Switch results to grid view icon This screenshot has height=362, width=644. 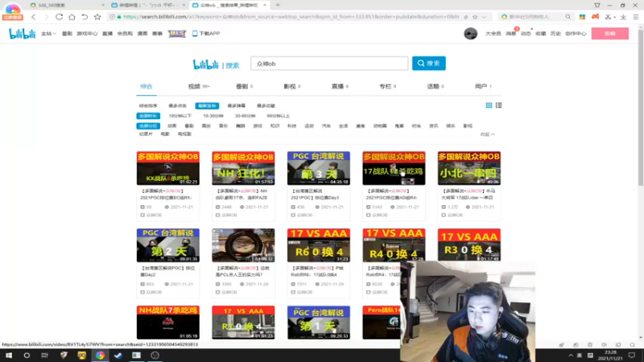[489, 105]
